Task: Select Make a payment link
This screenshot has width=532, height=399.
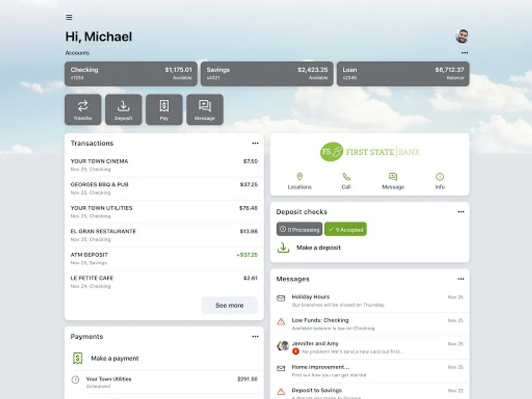Action: tap(115, 358)
